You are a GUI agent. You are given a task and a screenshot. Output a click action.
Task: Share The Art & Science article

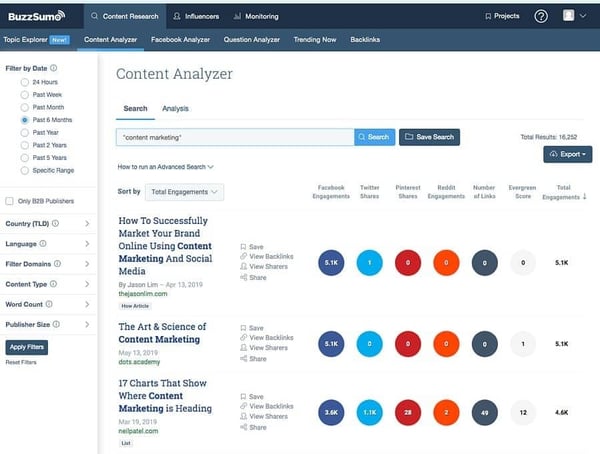click(x=253, y=359)
